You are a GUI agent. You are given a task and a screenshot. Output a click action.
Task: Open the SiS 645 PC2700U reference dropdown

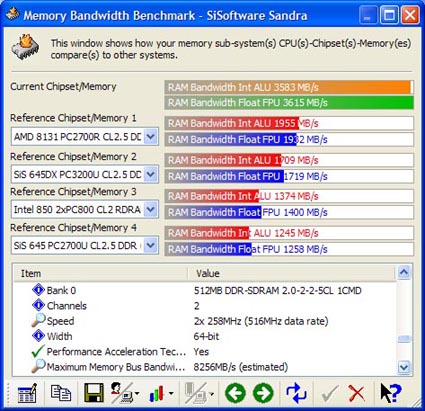(x=151, y=245)
